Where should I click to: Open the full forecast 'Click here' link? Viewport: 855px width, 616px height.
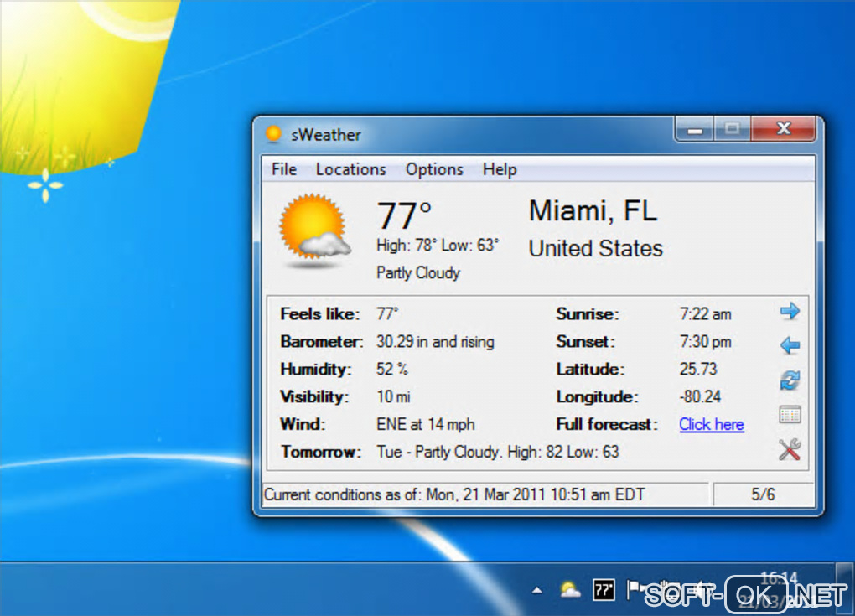(x=711, y=424)
